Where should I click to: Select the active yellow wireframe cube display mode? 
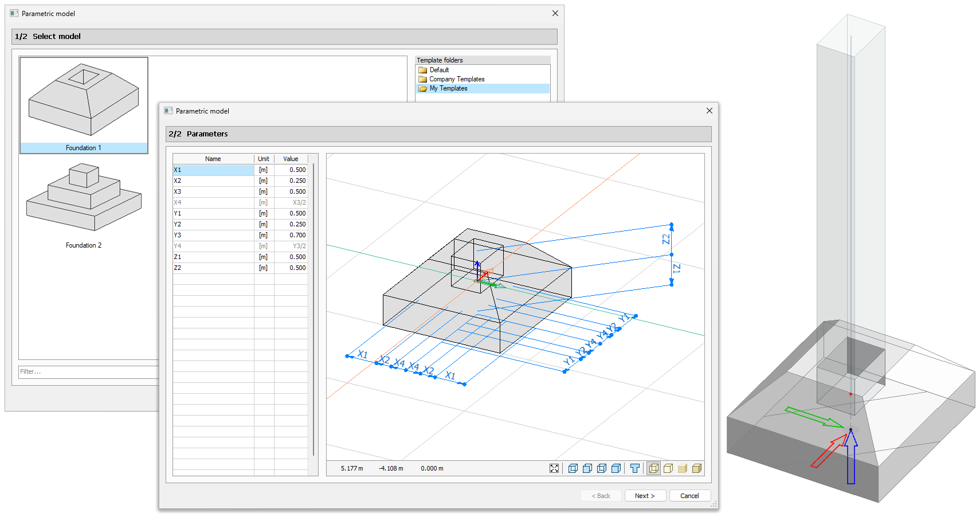click(x=653, y=468)
